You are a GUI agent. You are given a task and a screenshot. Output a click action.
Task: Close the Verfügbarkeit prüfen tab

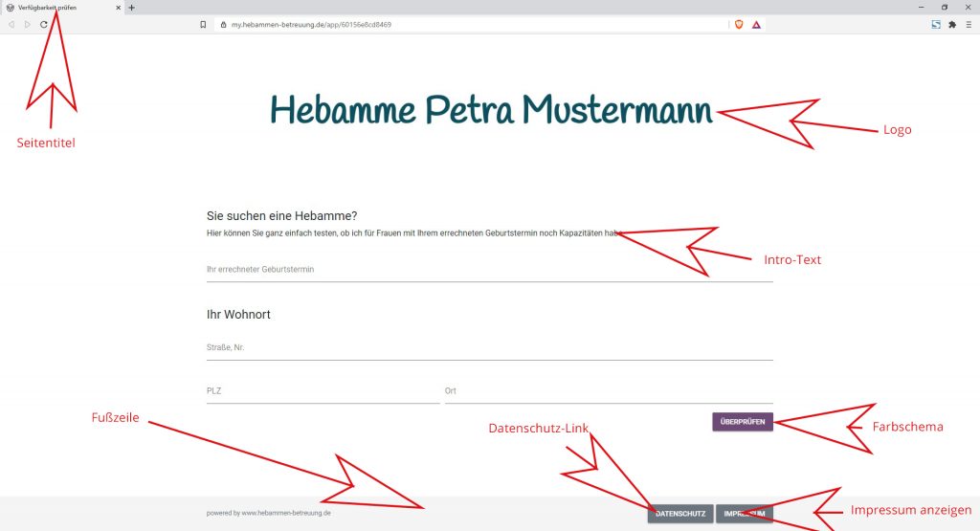click(x=119, y=8)
